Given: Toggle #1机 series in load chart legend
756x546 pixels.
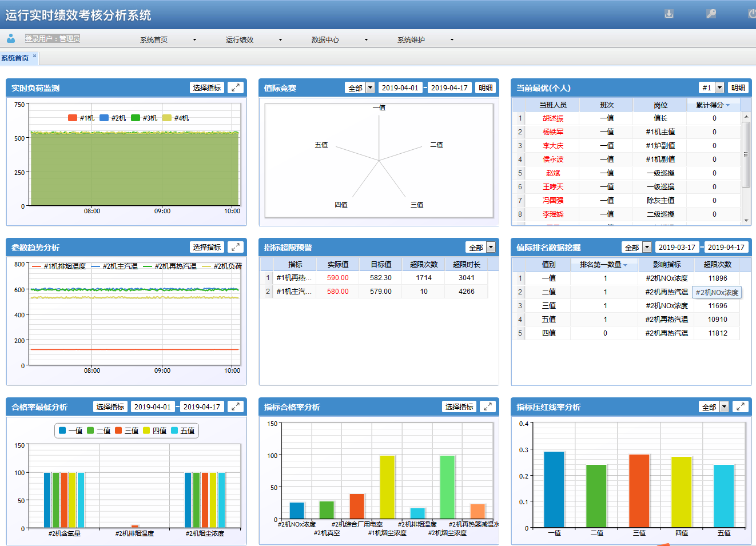Looking at the screenshot, I should point(81,118).
